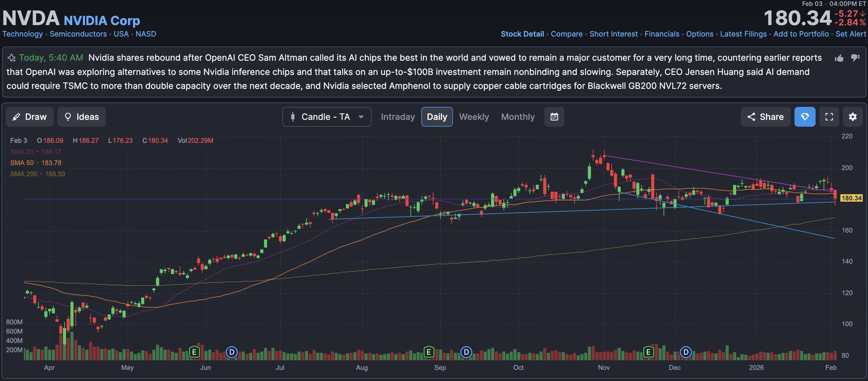This screenshot has height=381, width=868.
Task: Select the Monthly timeframe
Action: tap(517, 117)
